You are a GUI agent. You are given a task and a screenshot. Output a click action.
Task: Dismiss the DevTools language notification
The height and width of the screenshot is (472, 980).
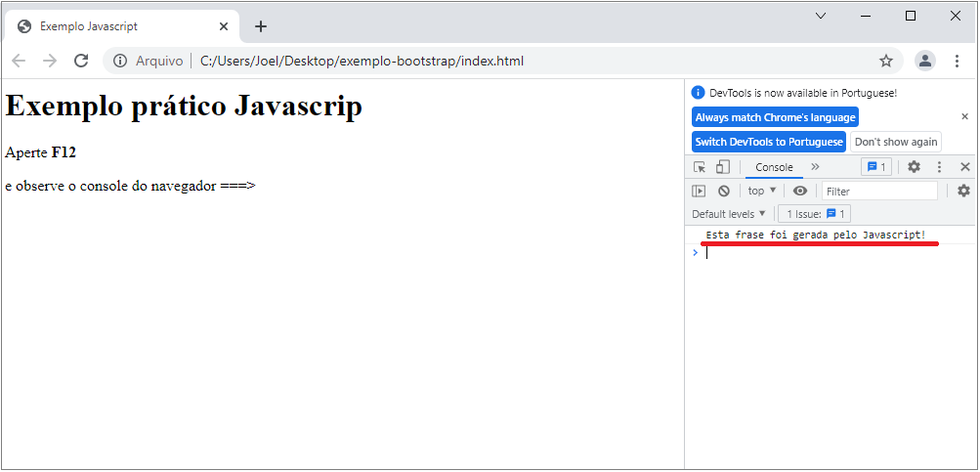[964, 116]
